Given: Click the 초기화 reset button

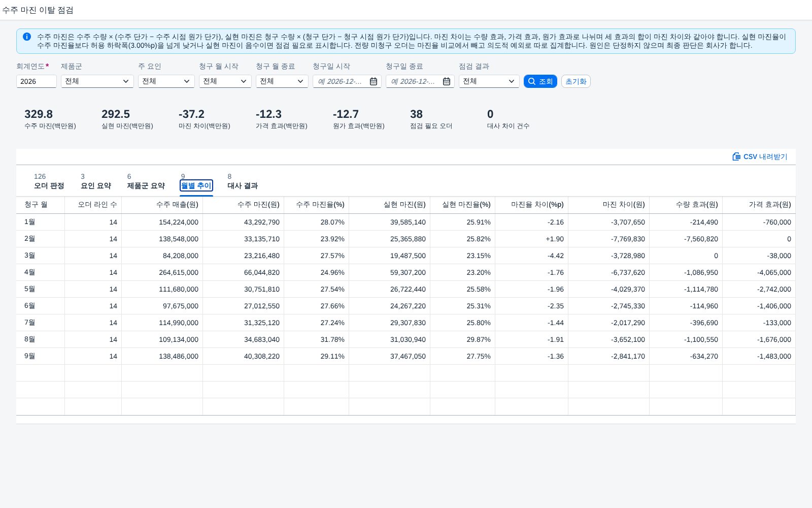Looking at the screenshot, I should click(576, 81).
